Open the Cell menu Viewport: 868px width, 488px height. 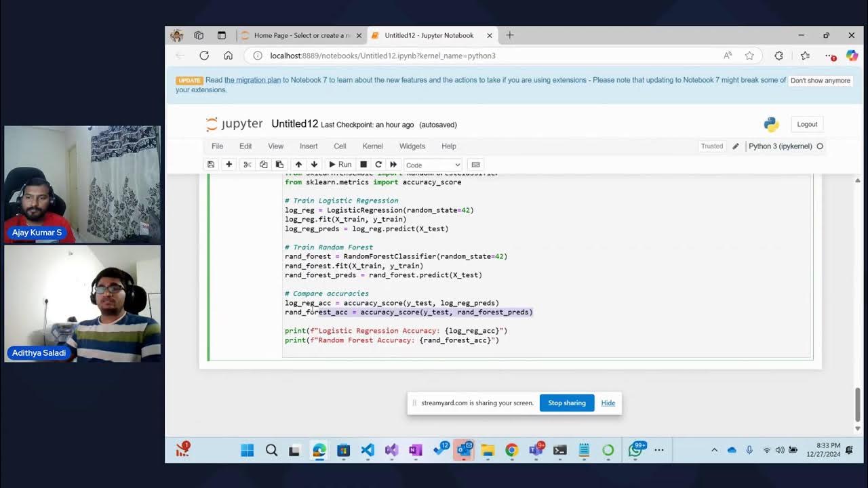pos(340,146)
